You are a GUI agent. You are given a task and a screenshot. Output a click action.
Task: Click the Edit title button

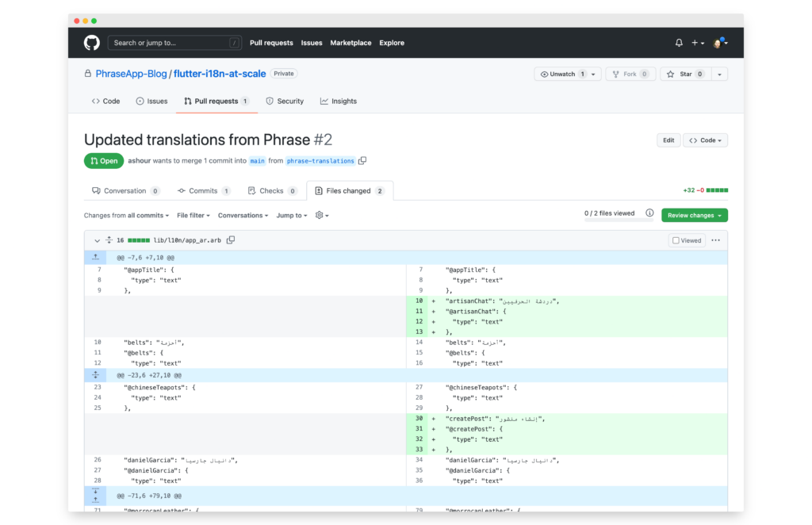[x=668, y=140]
